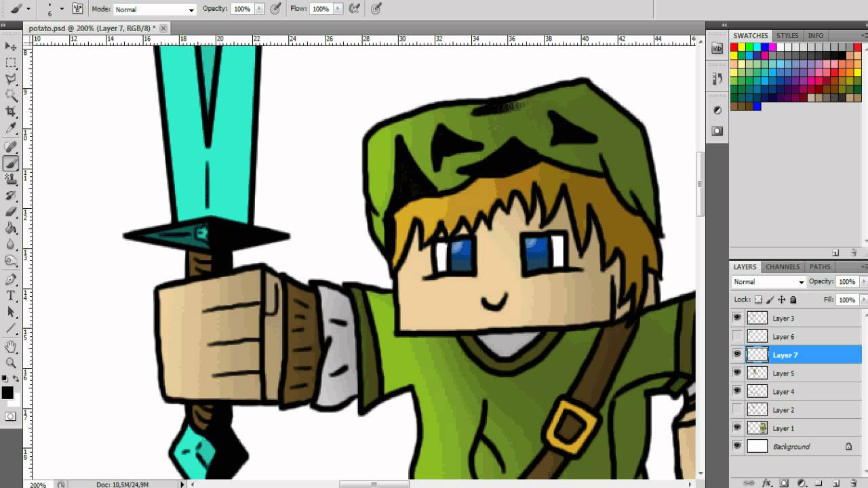Pick the yellow swatch in Swatches
The height and width of the screenshot is (488, 868).
point(743,47)
